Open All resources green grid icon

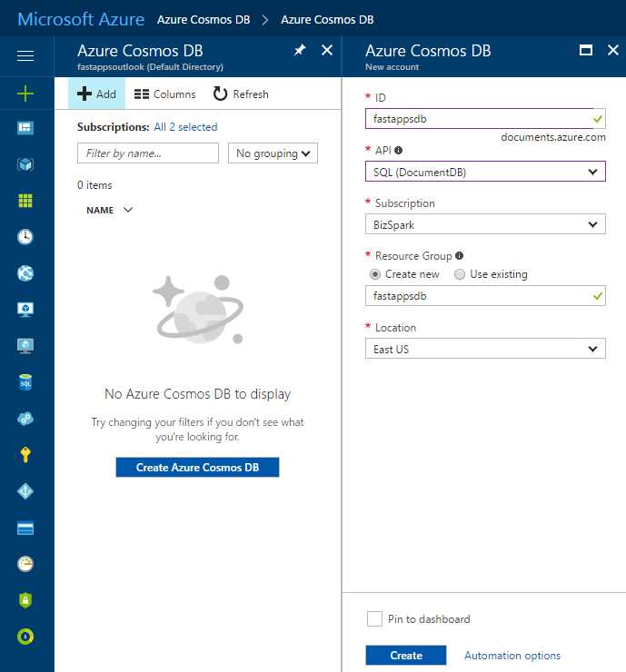click(25, 201)
